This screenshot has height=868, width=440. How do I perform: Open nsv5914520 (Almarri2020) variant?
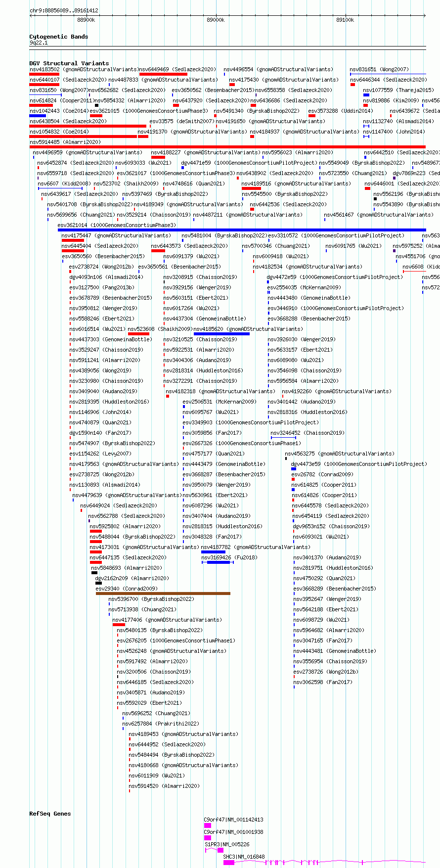(164, 786)
